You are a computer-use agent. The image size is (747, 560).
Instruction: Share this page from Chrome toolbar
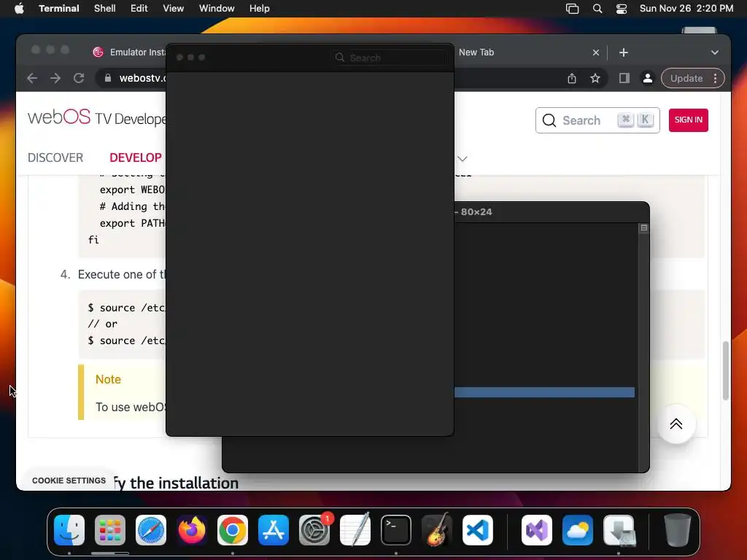coord(572,78)
